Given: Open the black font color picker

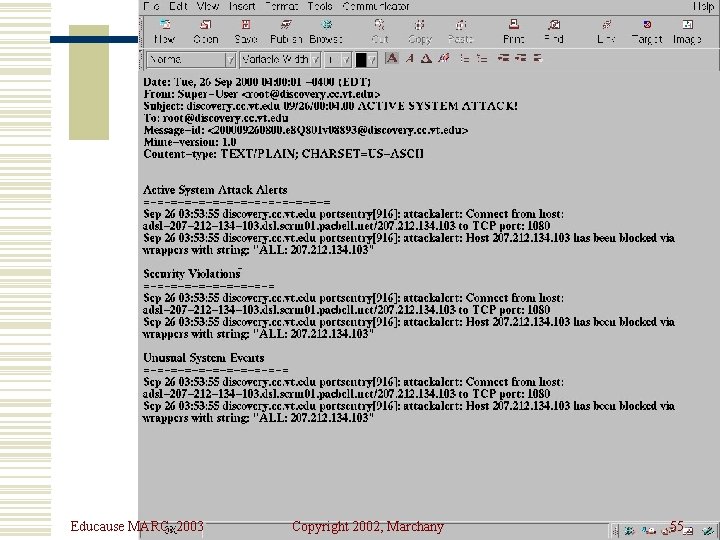Looking at the screenshot, I should [x=366, y=60].
